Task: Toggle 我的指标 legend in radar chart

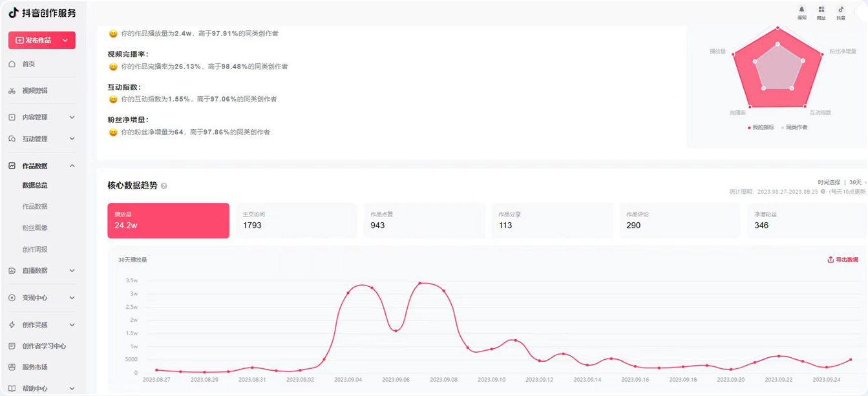Action: pos(760,127)
